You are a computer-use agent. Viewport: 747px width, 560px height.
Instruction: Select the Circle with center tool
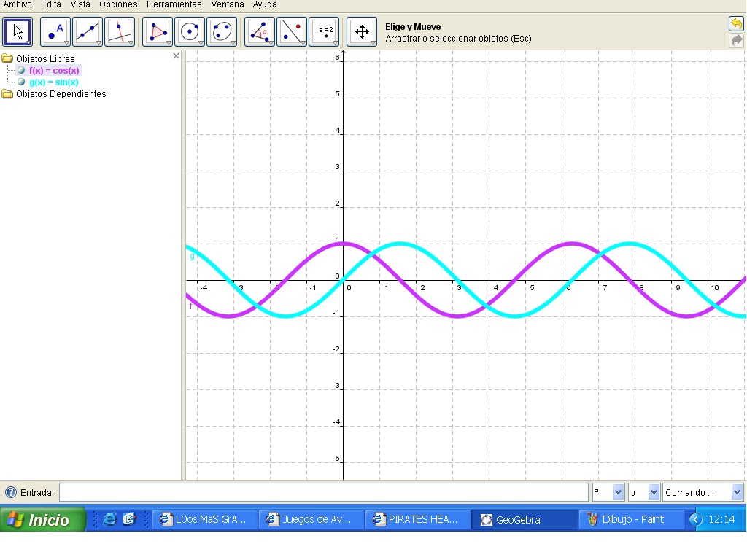pyautogui.click(x=190, y=32)
